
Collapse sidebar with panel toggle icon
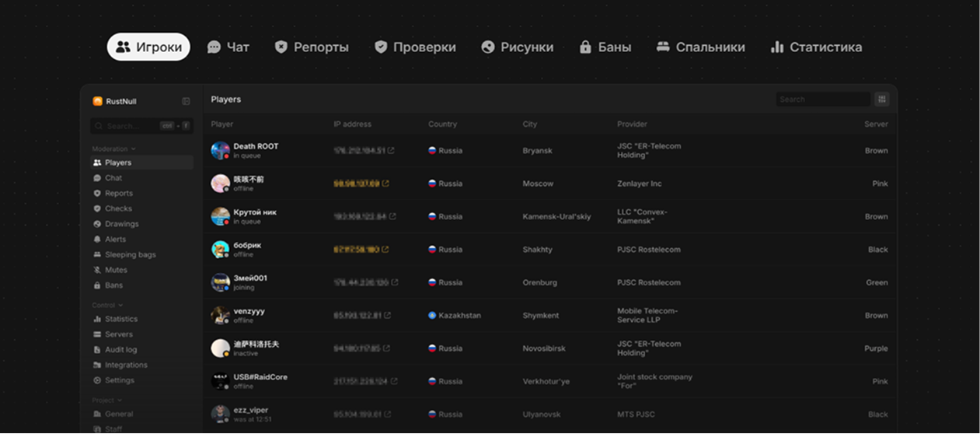pyautogui.click(x=186, y=101)
